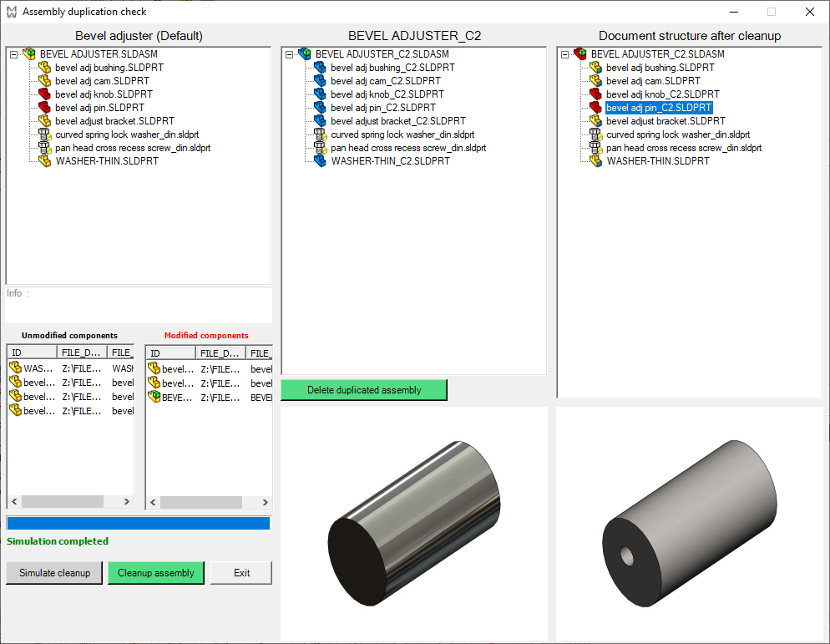Select highlighted bevel adj pin_C2.SLDPRT in cleanup tree
Image resolution: width=830 pixels, height=644 pixels.
(x=659, y=108)
